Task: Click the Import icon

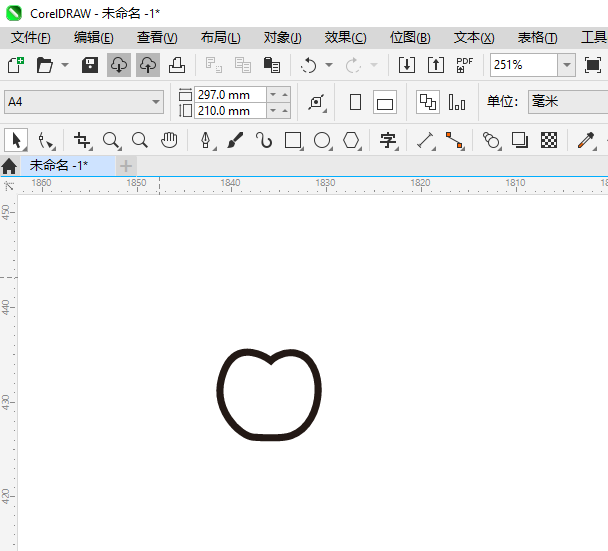Action: point(407,65)
